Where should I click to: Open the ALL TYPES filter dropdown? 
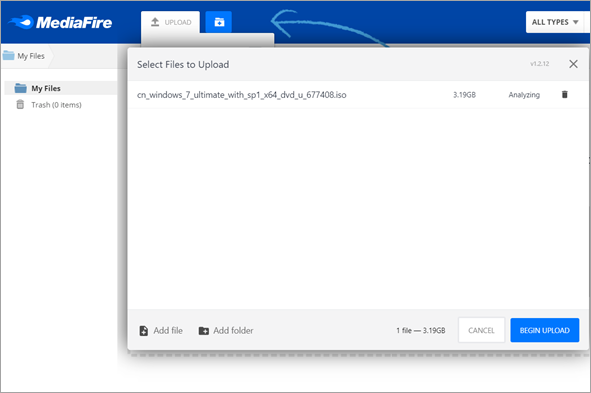coord(555,22)
